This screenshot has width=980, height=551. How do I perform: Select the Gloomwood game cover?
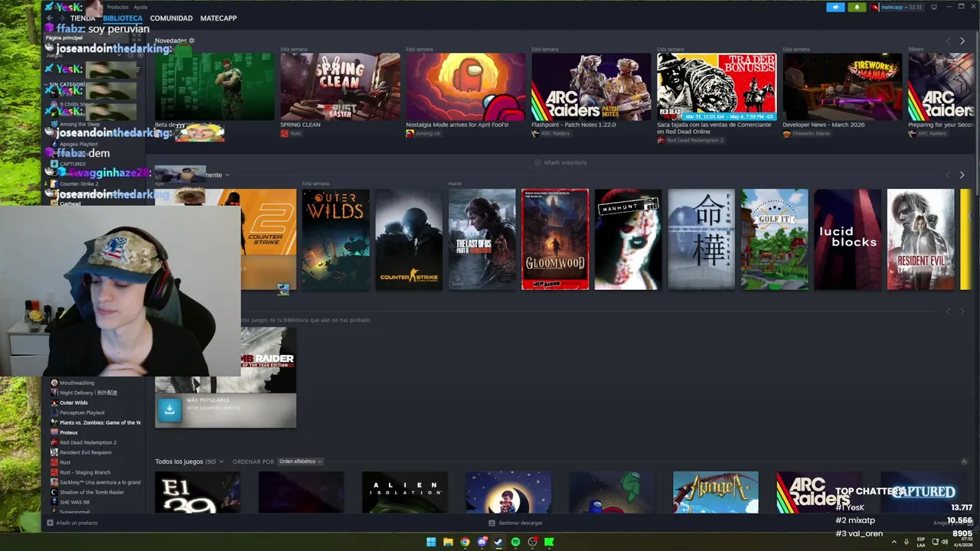(555, 240)
